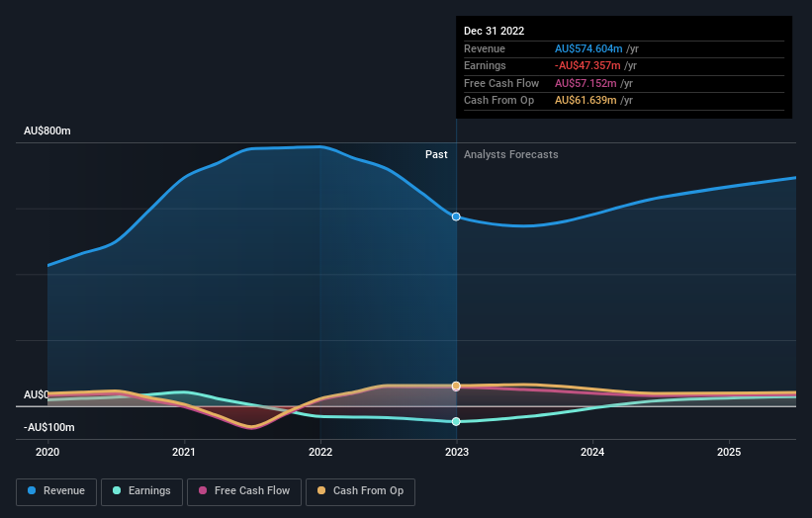Viewport: 812px width, 518px height.
Task: Click the AU$574.604m revenue value
Action: pos(588,48)
